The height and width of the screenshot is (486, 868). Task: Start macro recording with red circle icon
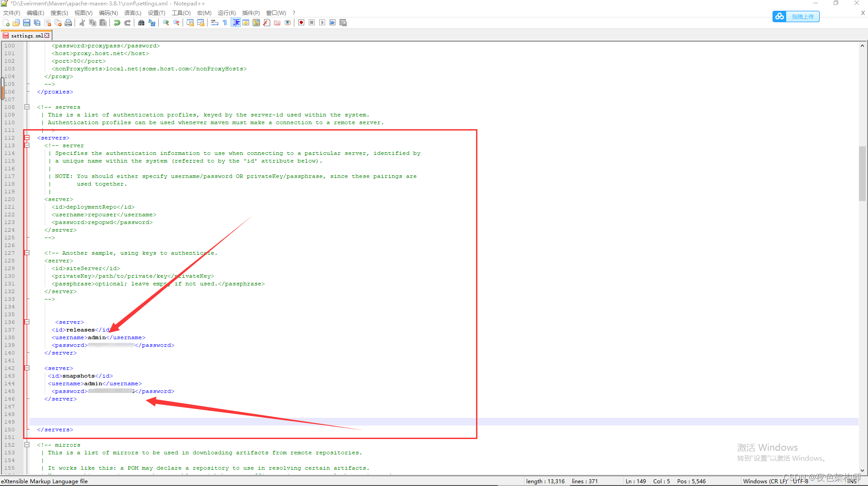coord(302,23)
